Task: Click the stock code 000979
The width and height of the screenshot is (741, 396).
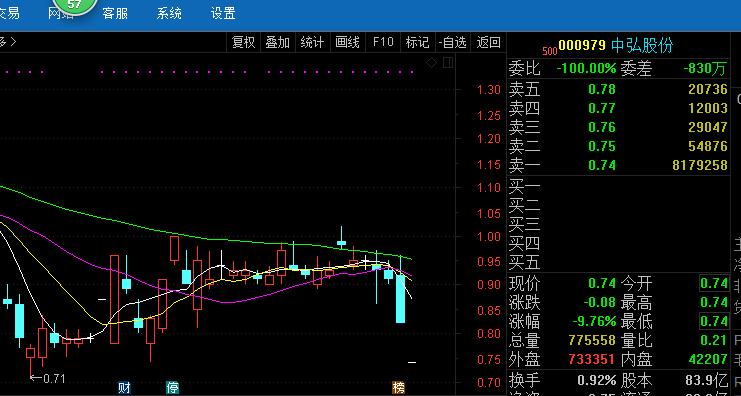Action: coord(582,45)
